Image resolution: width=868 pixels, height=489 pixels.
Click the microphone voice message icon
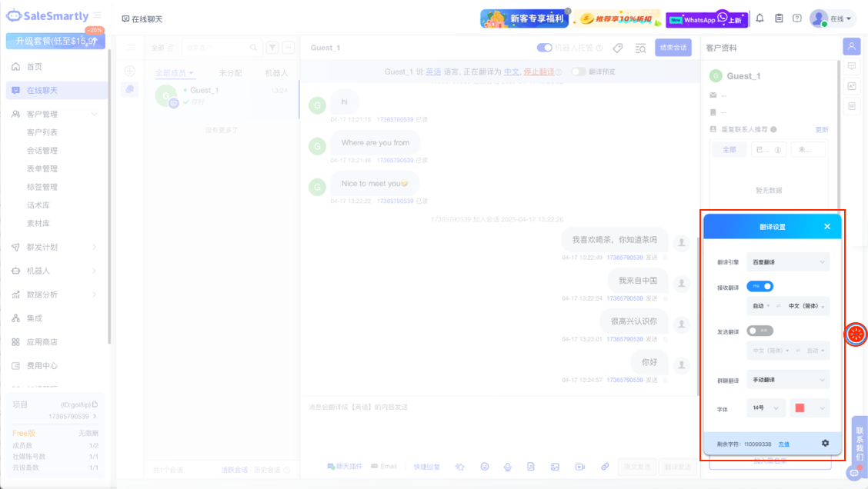tap(508, 467)
